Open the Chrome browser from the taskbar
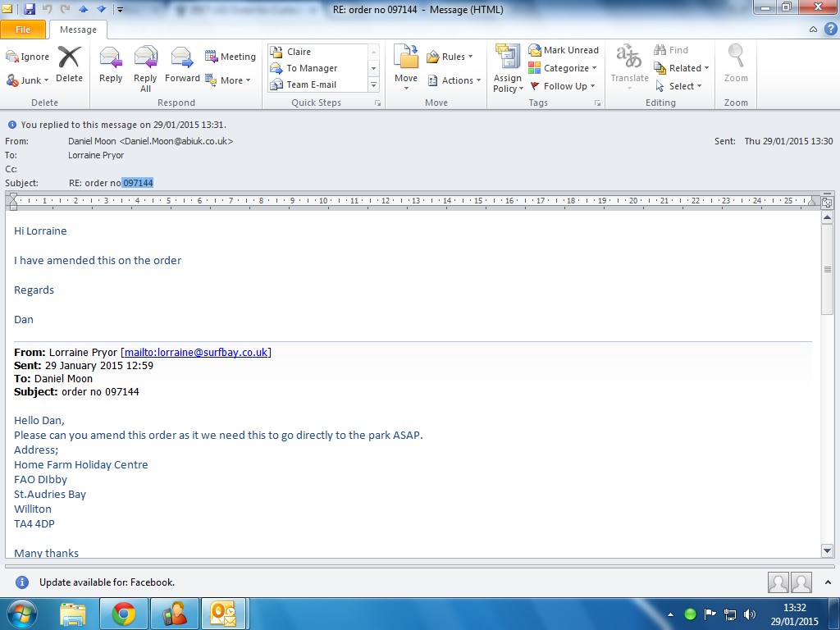Viewport: 840px width, 630px height. pos(123,614)
